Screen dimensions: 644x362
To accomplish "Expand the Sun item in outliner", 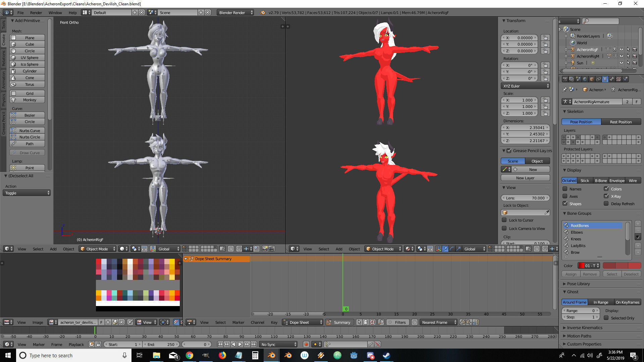I will [566, 63].
